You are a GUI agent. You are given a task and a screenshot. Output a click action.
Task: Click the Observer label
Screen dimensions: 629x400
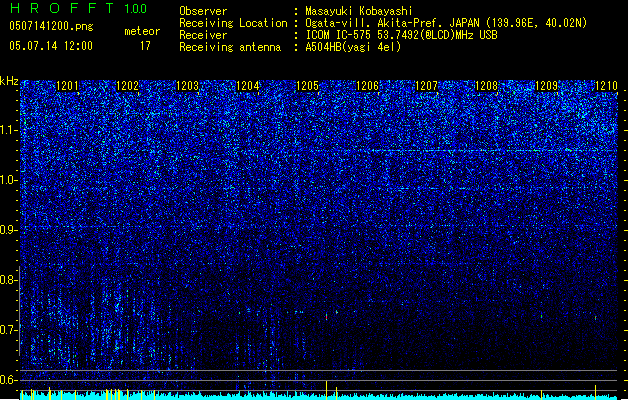pos(203,11)
